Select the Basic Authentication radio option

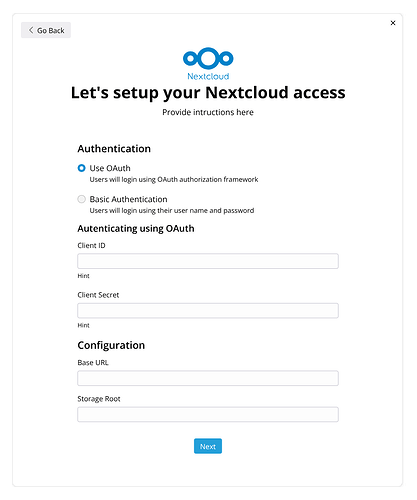[x=81, y=199]
